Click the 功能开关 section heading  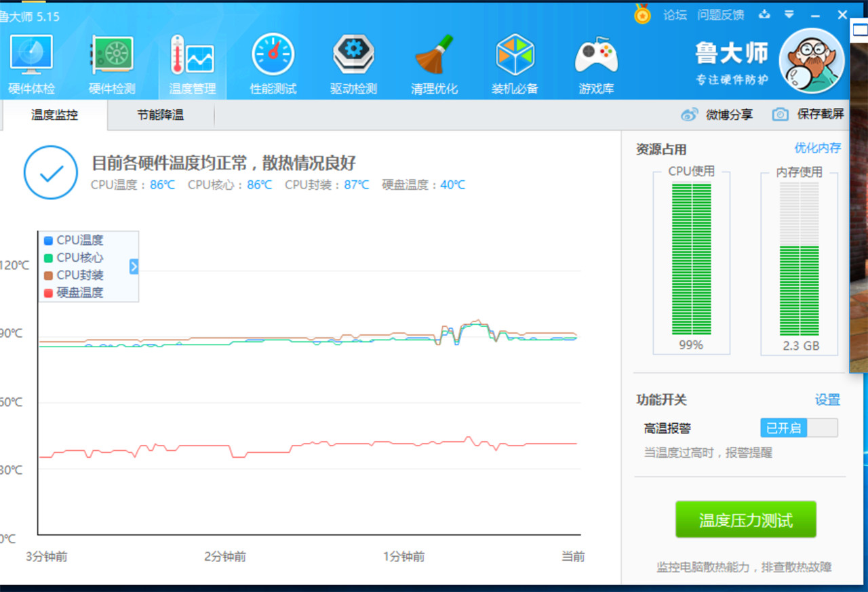[661, 400]
